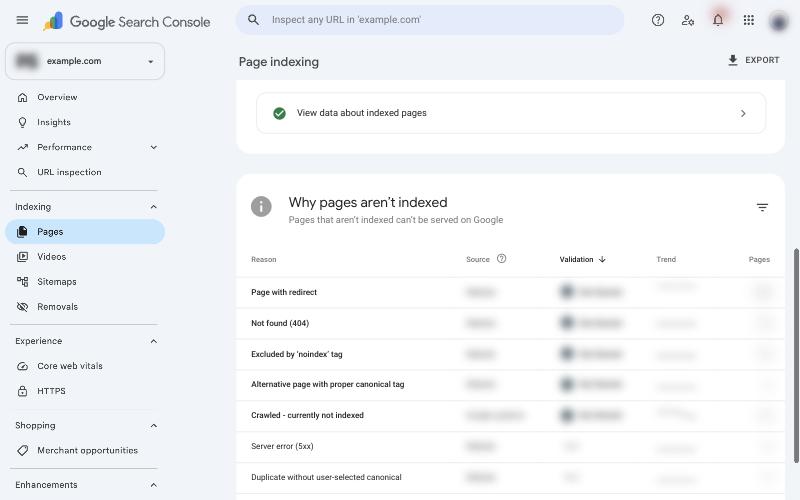Image resolution: width=800 pixels, height=500 pixels.
Task: Open the example.com property dropdown
Action: [85, 61]
